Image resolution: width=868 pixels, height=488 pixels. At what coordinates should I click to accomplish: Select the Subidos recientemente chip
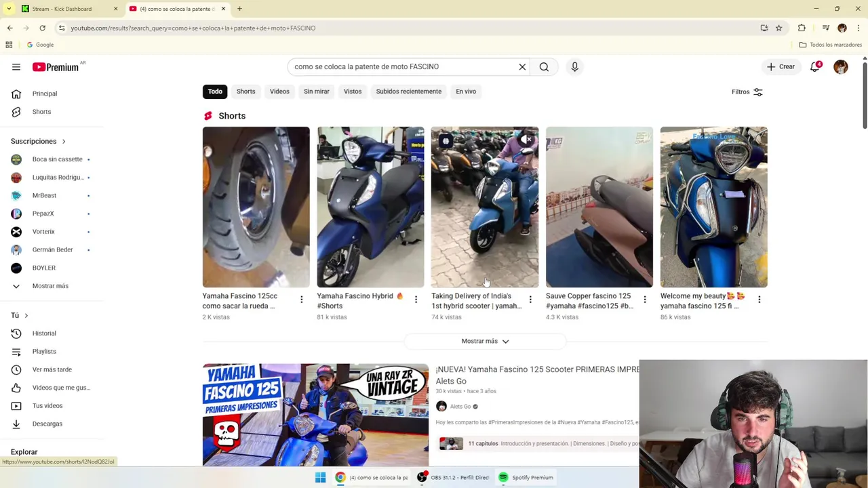409,91
